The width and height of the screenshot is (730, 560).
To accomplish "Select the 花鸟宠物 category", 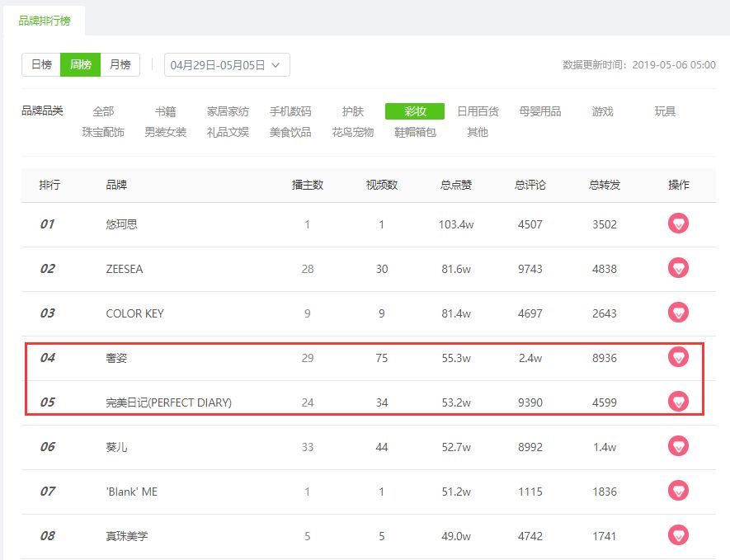I will 352,132.
